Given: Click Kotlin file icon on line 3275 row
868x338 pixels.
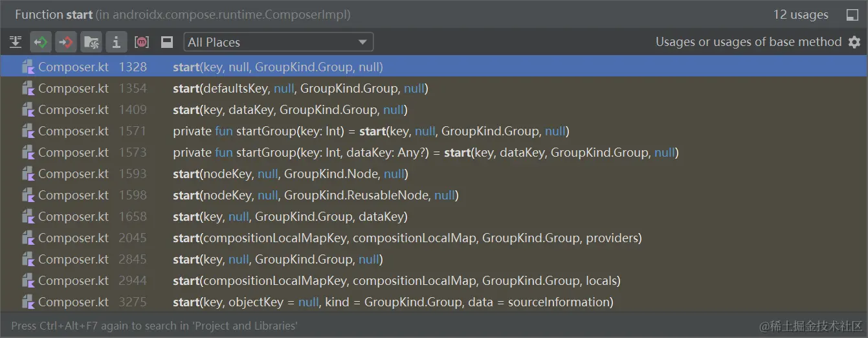Looking at the screenshot, I should coord(28,302).
